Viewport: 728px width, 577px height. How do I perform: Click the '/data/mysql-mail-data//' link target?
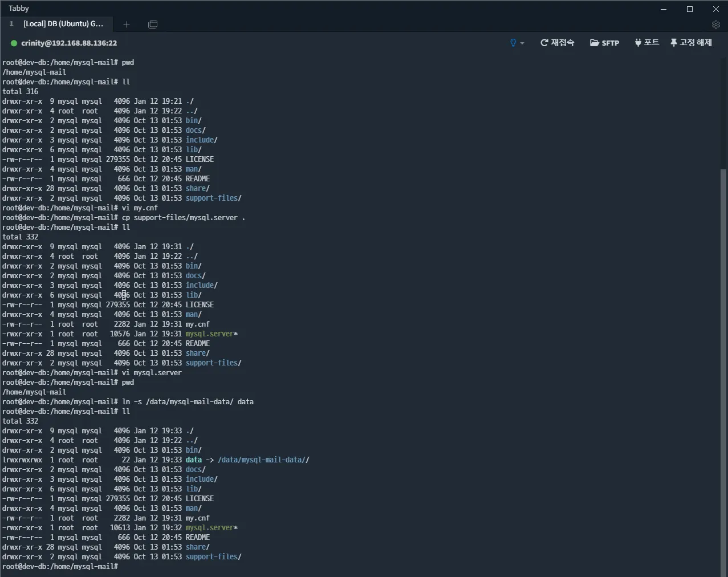[x=263, y=460]
